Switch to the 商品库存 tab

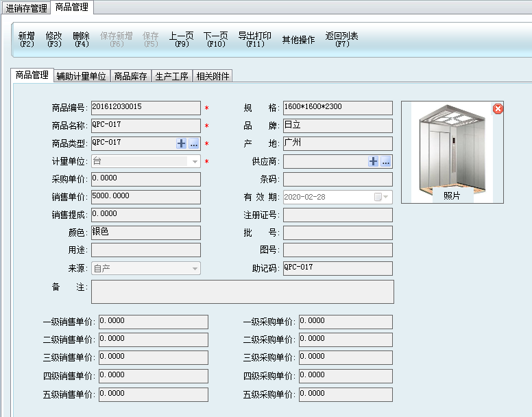[130, 76]
